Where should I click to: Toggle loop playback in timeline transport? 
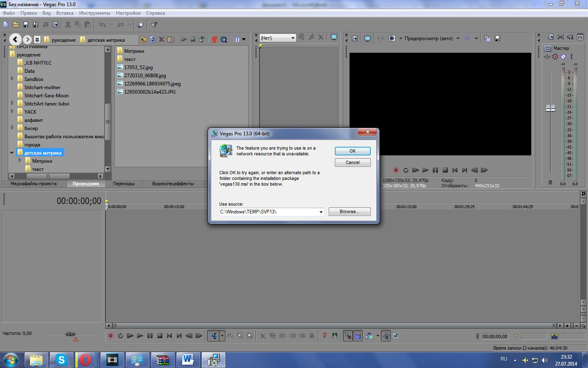[x=120, y=336]
